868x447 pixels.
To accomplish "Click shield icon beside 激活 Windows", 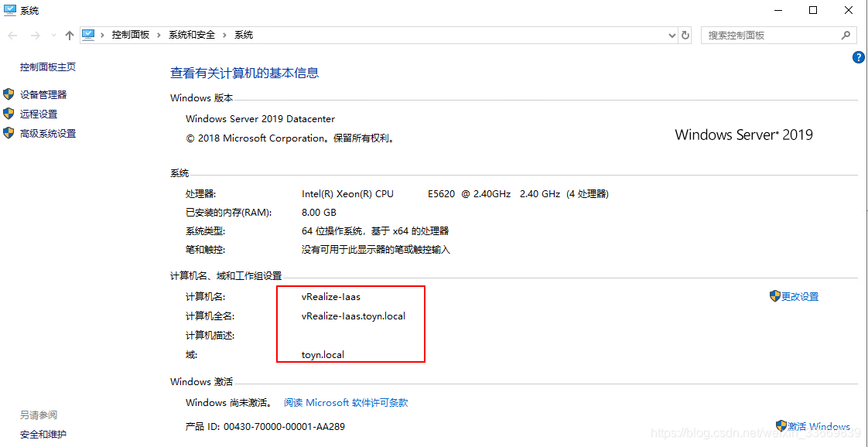I will coord(781,425).
